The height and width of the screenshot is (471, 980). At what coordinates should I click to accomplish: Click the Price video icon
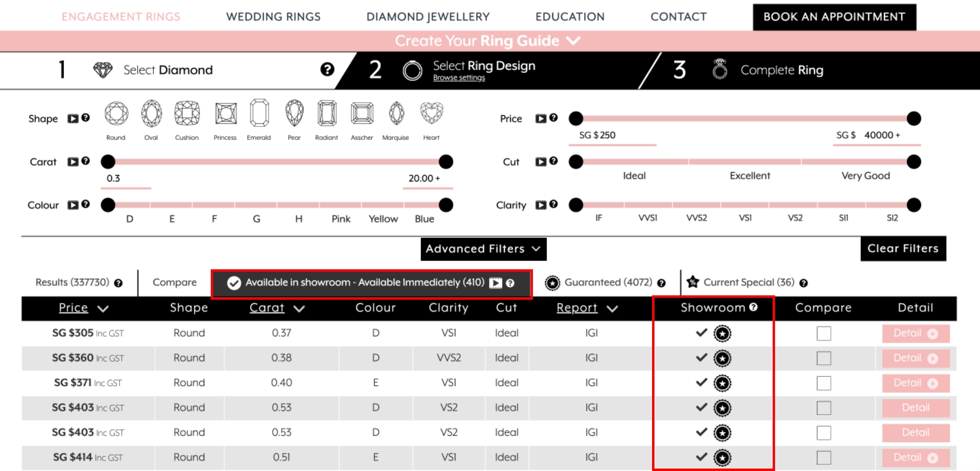point(541,118)
